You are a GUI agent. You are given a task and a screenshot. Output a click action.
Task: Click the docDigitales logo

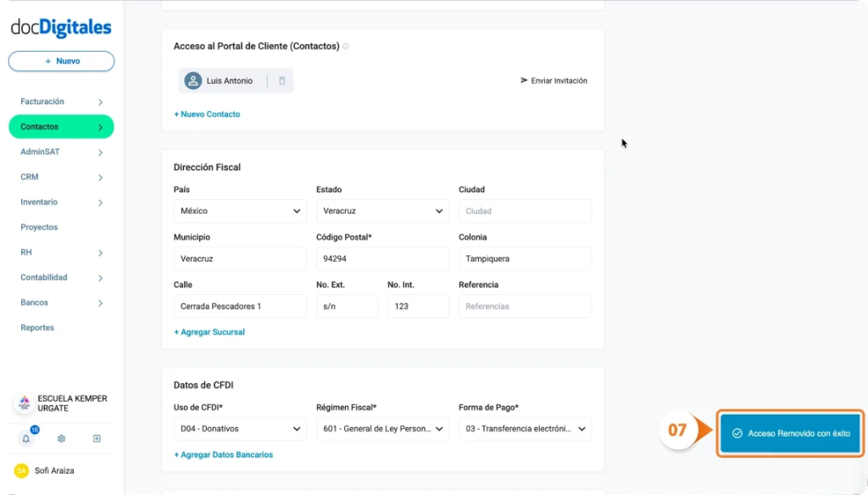tap(59, 27)
